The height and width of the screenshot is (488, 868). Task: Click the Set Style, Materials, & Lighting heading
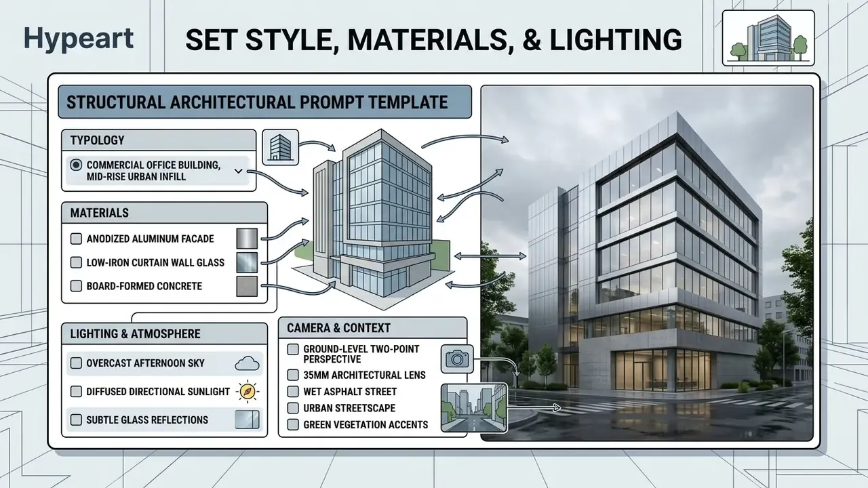pos(434,39)
